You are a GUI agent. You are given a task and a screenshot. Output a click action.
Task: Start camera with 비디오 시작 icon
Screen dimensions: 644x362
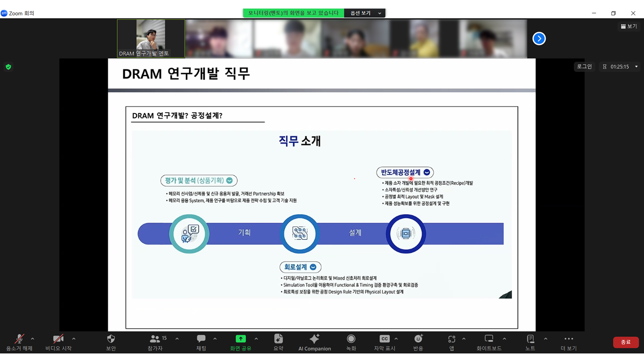pos(58,339)
